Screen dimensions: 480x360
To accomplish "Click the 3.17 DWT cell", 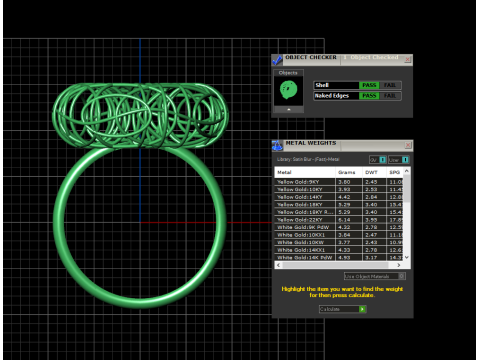I will click(374, 257).
